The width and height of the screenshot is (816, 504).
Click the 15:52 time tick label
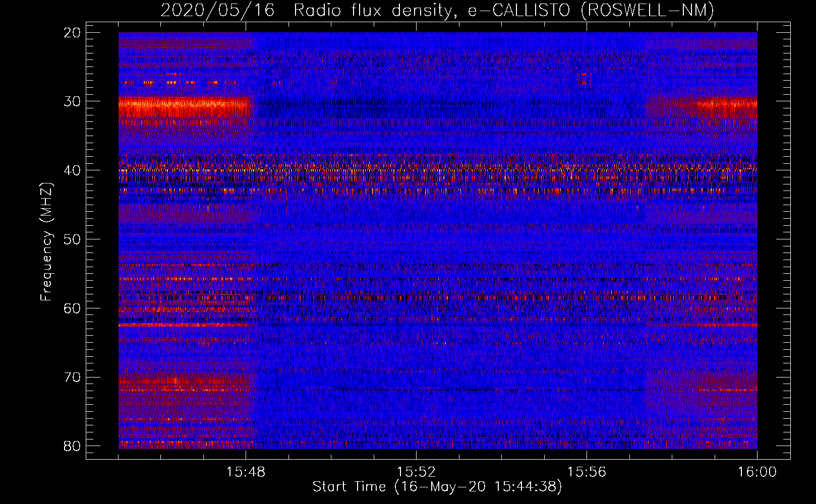pyautogui.click(x=417, y=472)
